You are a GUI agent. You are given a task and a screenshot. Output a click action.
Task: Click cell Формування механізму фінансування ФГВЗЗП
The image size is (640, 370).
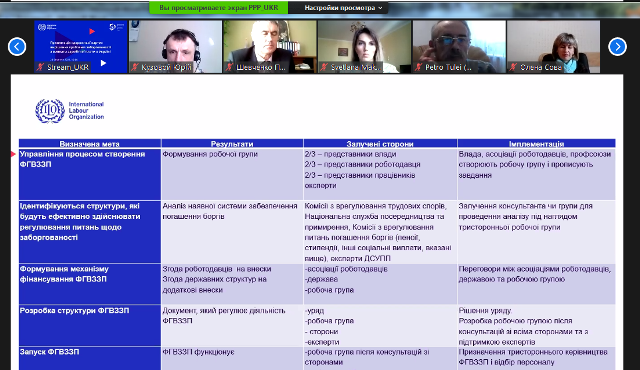click(x=90, y=284)
